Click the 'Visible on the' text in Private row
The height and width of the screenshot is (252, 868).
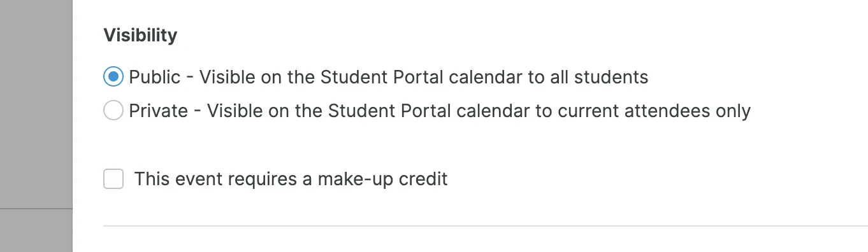(264, 111)
